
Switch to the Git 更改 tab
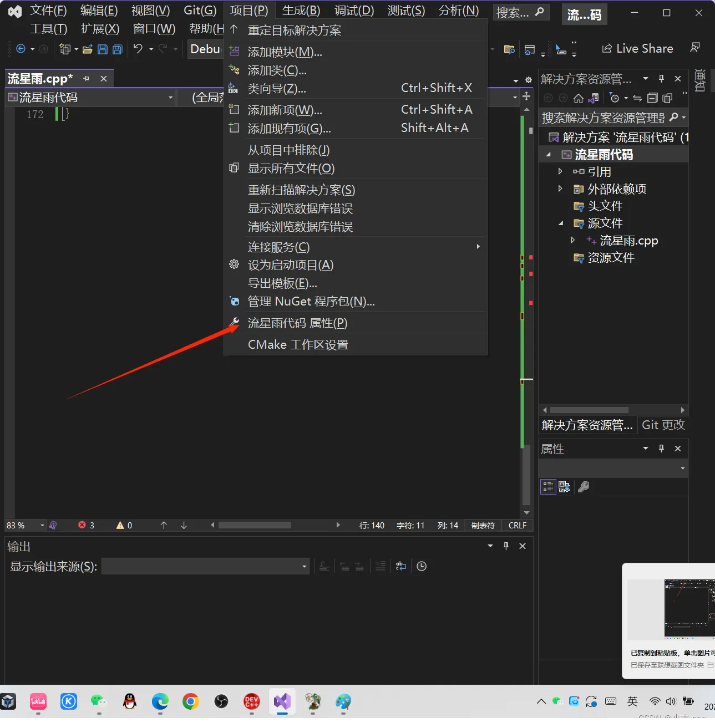pyautogui.click(x=663, y=425)
